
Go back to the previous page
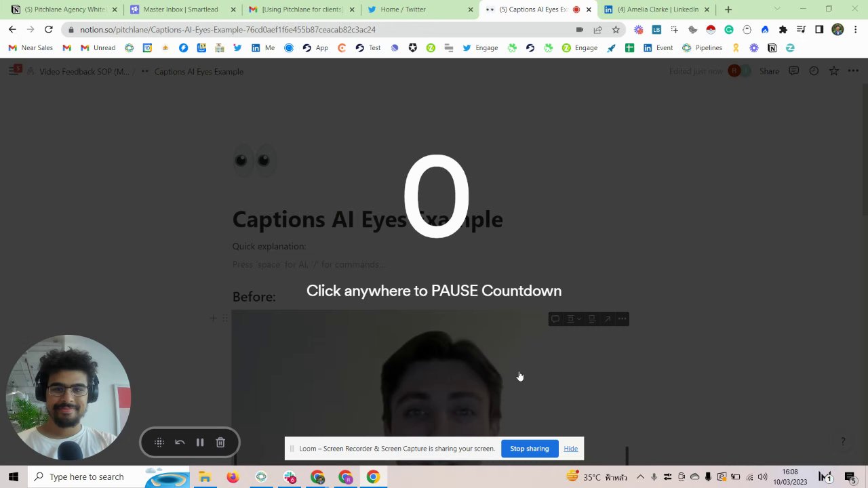click(x=12, y=30)
